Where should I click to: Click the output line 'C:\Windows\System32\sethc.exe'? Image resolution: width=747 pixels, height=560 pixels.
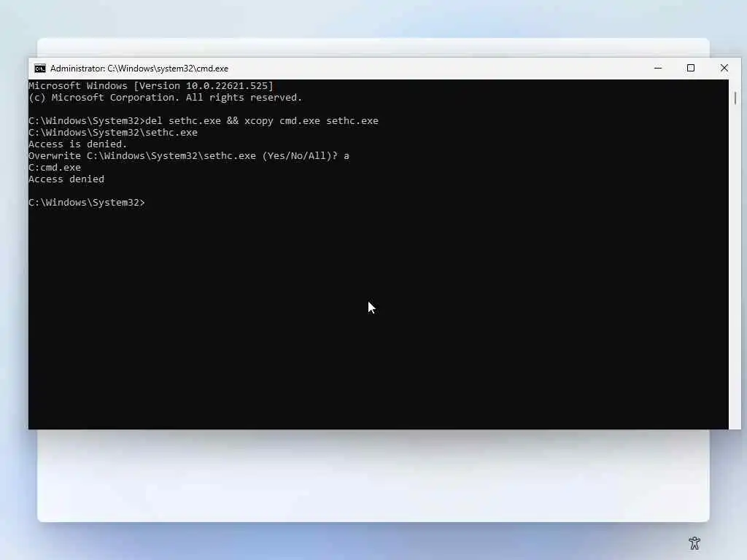click(x=113, y=133)
